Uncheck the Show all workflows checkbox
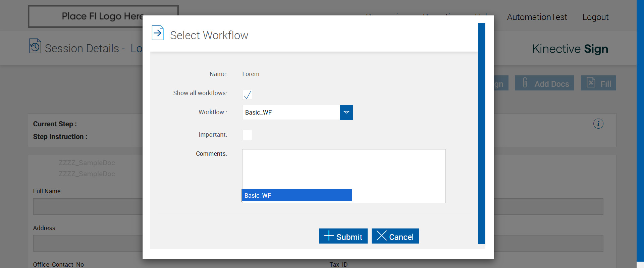 click(247, 95)
